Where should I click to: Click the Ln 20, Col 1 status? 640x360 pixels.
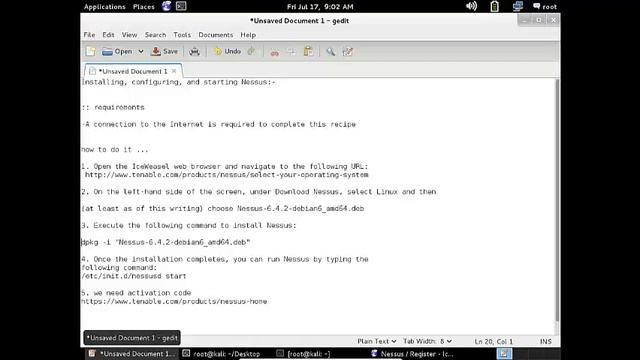[493, 341]
